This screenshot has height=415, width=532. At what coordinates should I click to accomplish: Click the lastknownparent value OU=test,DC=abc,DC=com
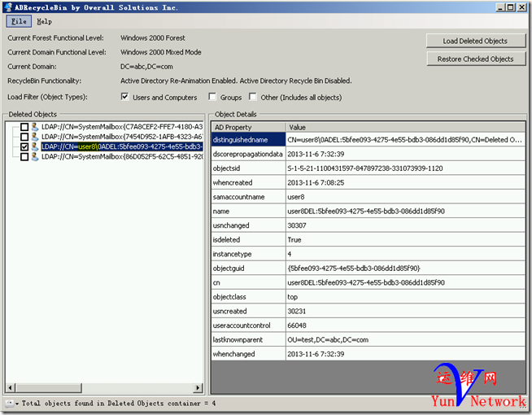click(x=405, y=339)
